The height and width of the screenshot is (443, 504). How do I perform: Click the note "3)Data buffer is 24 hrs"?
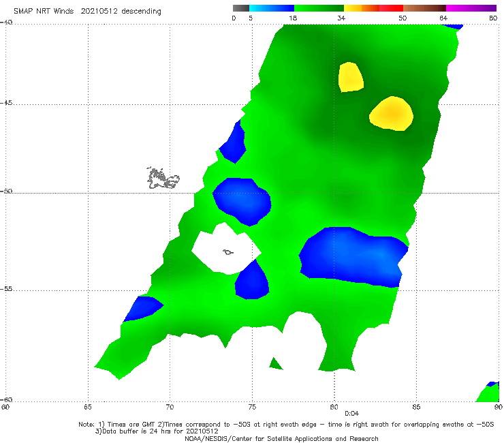pyautogui.click(x=157, y=431)
